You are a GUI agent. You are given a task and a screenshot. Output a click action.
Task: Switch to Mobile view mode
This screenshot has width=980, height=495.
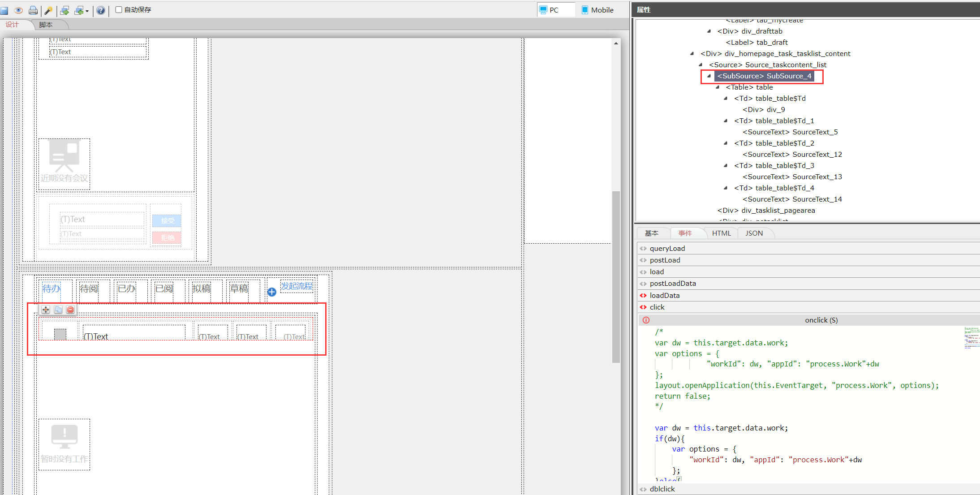click(x=597, y=10)
